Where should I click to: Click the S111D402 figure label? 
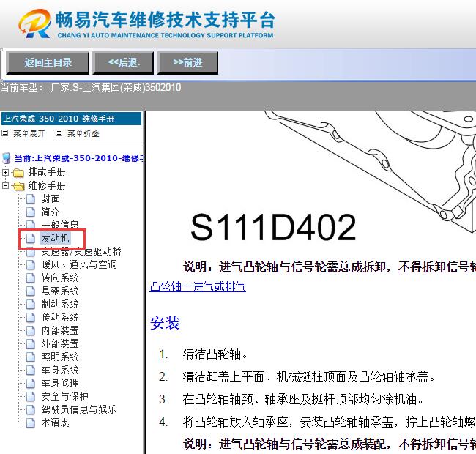click(273, 228)
